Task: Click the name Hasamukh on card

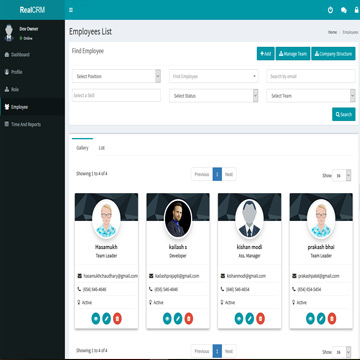Action: tap(106, 247)
